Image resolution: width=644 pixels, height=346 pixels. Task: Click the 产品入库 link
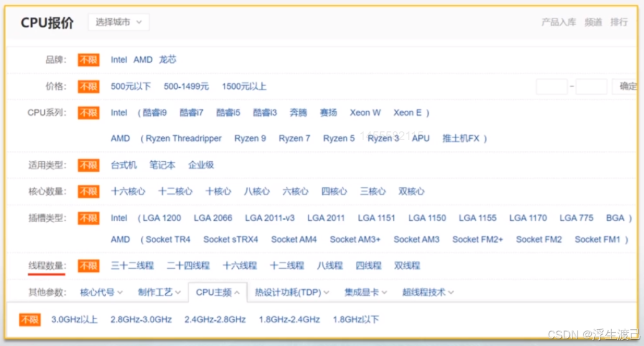click(x=559, y=22)
